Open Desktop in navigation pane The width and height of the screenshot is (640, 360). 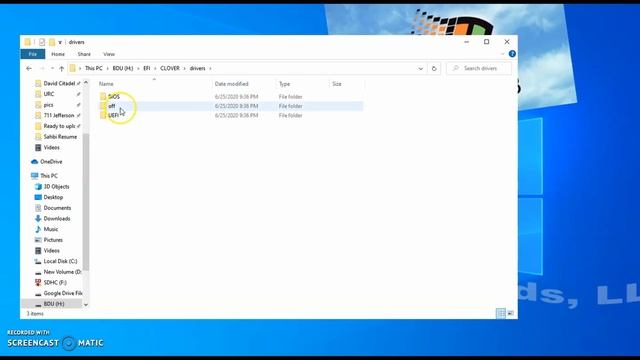pos(53,197)
